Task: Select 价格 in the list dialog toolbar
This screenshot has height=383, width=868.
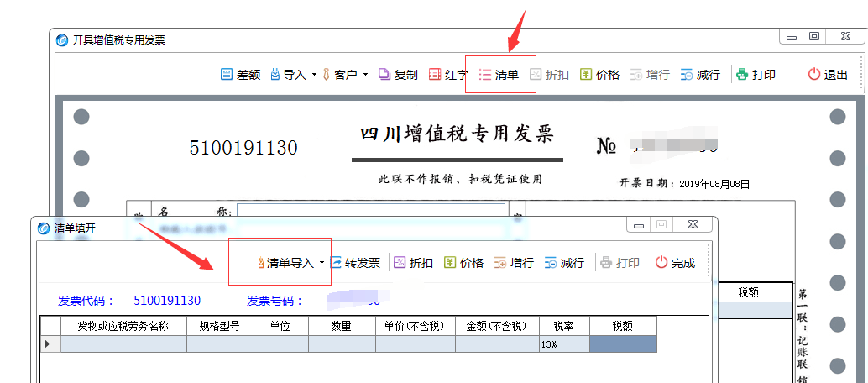Action: click(464, 263)
